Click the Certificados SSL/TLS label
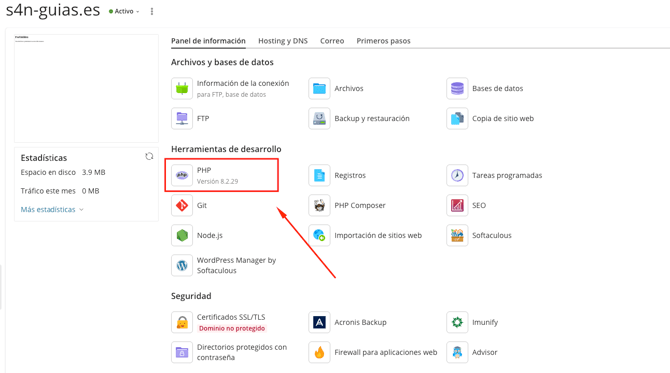The height and width of the screenshot is (373, 670). click(231, 317)
